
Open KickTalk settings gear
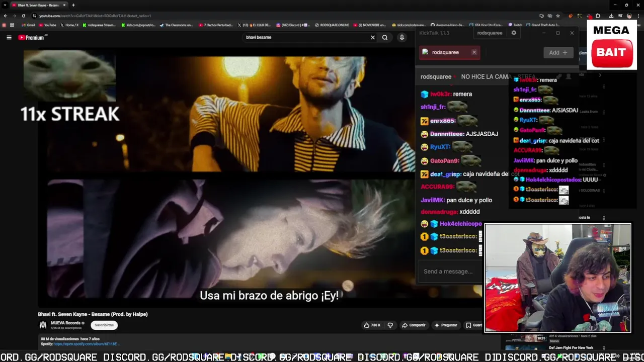[x=514, y=33]
